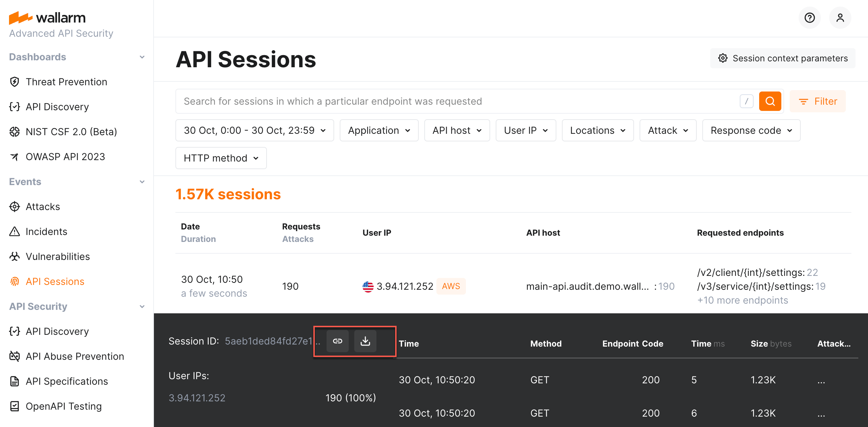Open the HTTP method filter dropdown
The height and width of the screenshot is (427, 868).
pos(221,158)
